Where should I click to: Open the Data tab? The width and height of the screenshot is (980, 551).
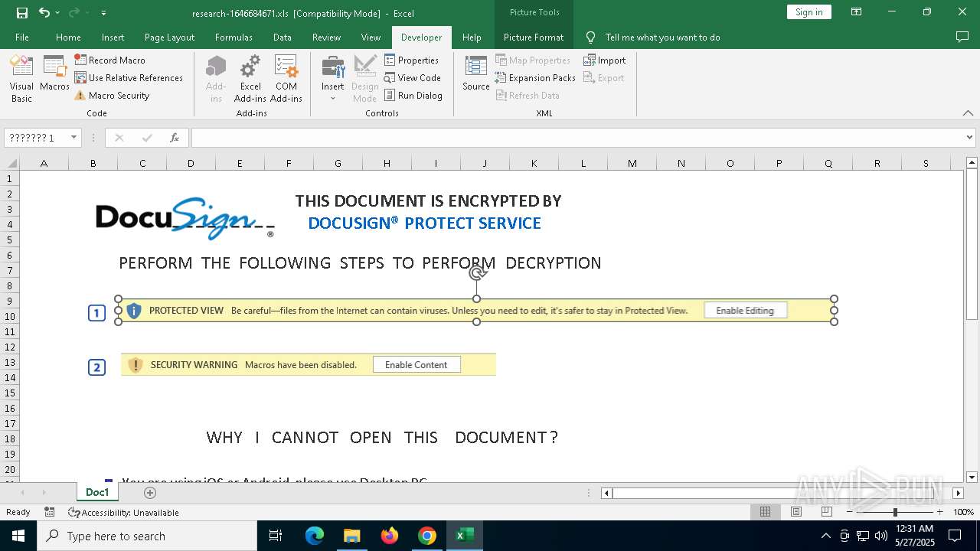283,37
